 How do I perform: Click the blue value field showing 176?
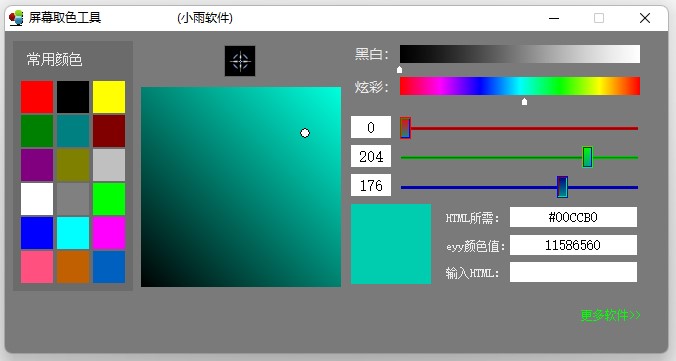click(371, 185)
